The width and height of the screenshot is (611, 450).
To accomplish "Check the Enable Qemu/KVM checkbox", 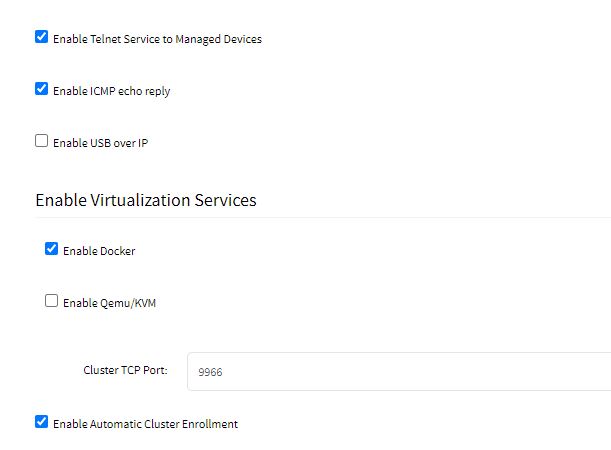I will tap(51, 301).
